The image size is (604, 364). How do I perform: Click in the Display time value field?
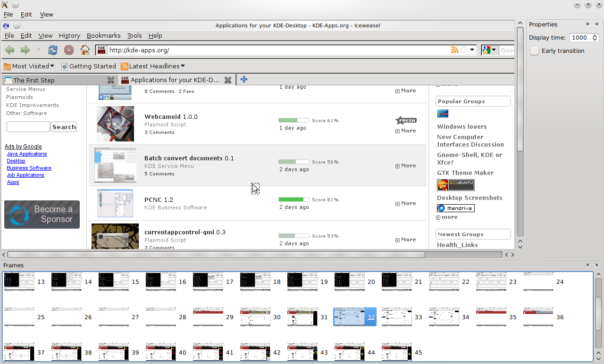click(x=579, y=38)
